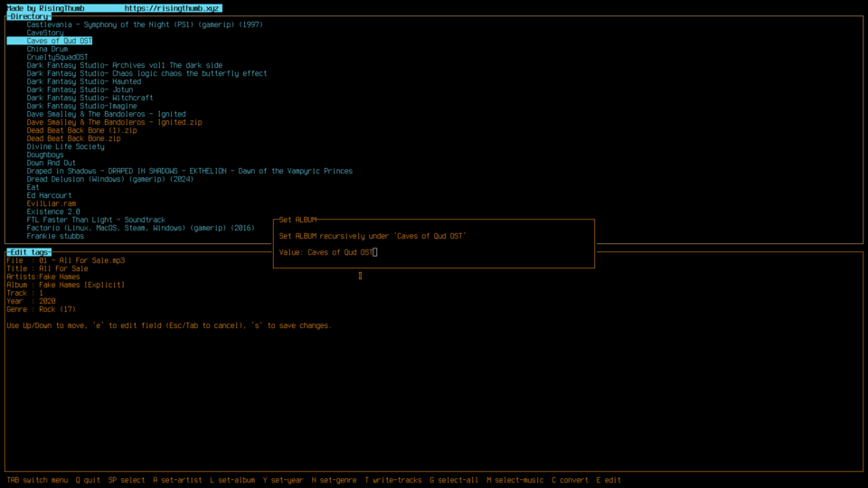Select the Down And Out entry
The image size is (868, 488).
[51, 163]
